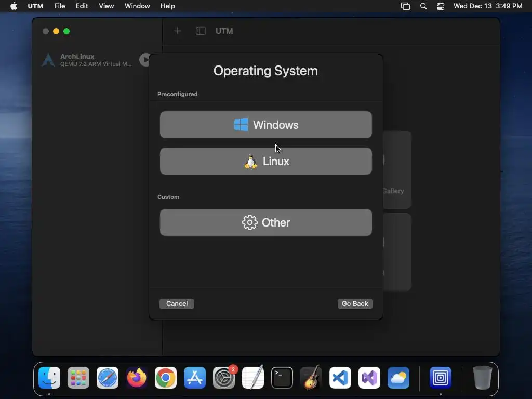
Task: Click Go Back in the wizard
Action: (355, 303)
